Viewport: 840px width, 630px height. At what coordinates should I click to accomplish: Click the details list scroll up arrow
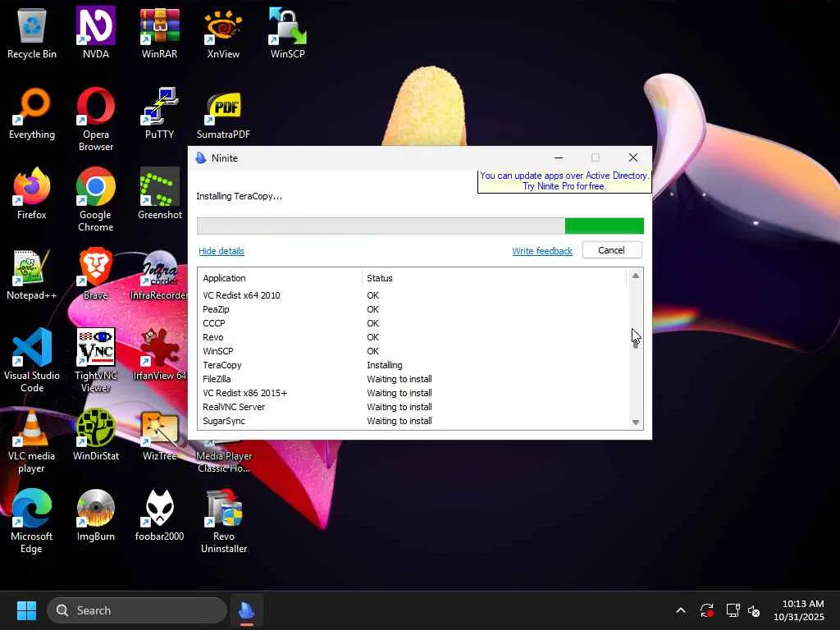tap(636, 276)
